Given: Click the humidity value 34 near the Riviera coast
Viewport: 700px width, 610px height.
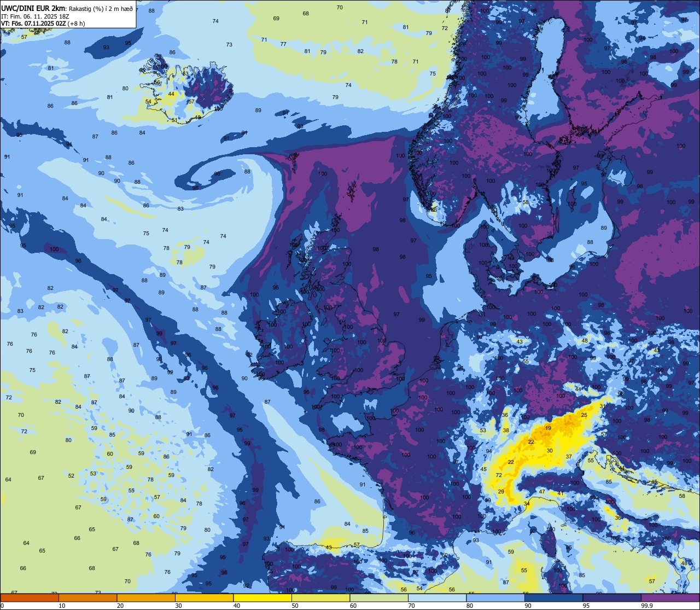Looking at the screenshot, I should (527, 503).
